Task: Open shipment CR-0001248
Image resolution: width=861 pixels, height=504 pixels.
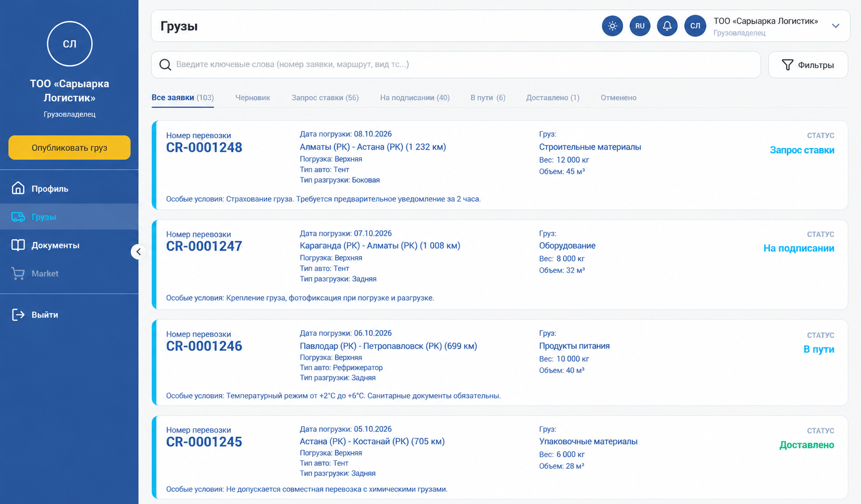Action: [204, 148]
